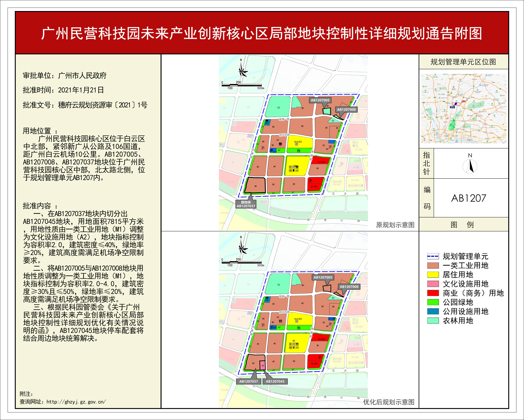Click the 文化设施用地 legend text
The width and height of the screenshot is (524, 420).
pyautogui.click(x=465, y=284)
